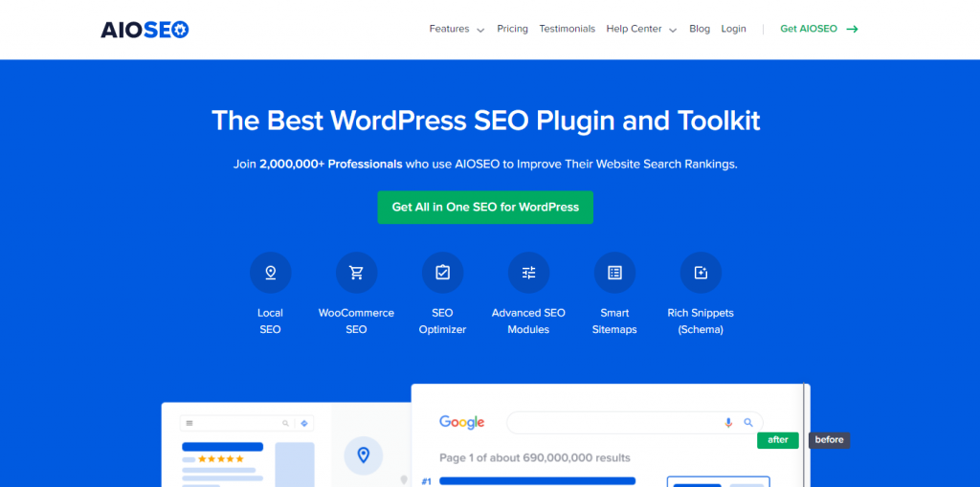The height and width of the screenshot is (487, 980).
Task: Expand the Features chevron
Action: click(480, 30)
